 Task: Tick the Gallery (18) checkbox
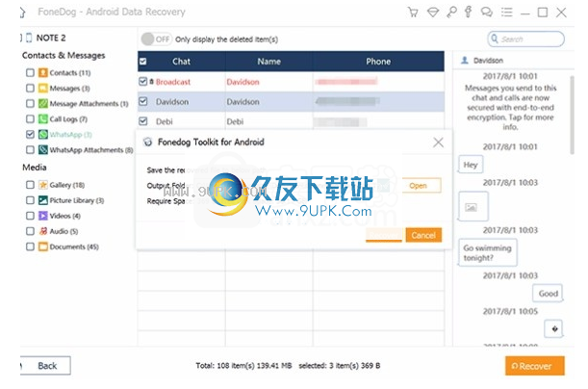30,185
